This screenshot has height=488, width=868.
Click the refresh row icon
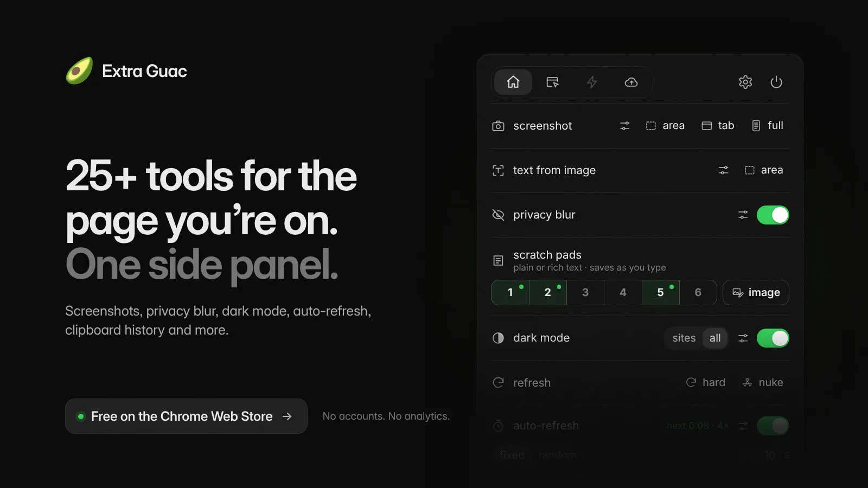click(498, 383)
